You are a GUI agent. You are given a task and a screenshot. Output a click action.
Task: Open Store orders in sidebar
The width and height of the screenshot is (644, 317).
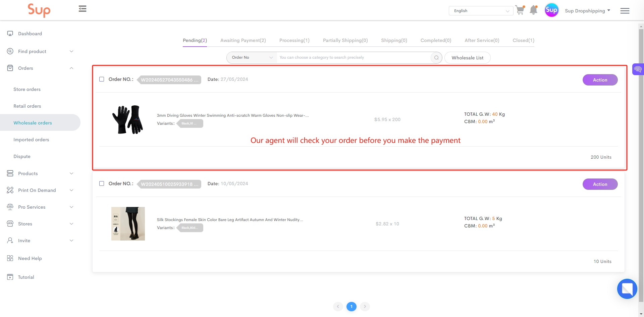(27, 89)
